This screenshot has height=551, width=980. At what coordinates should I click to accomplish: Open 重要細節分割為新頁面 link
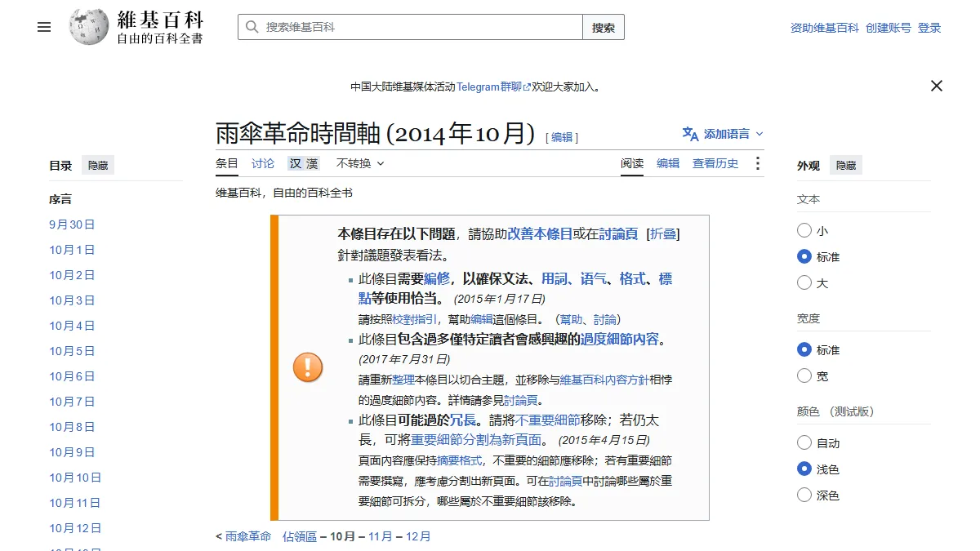[x=475, y=440]
